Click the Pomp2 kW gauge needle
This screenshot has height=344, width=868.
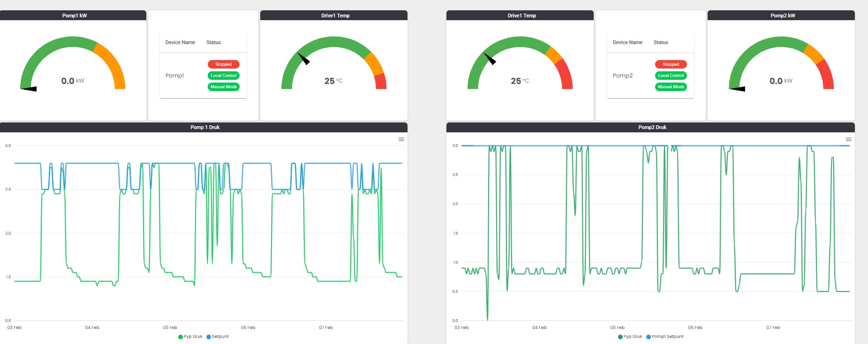pos(738,89)
